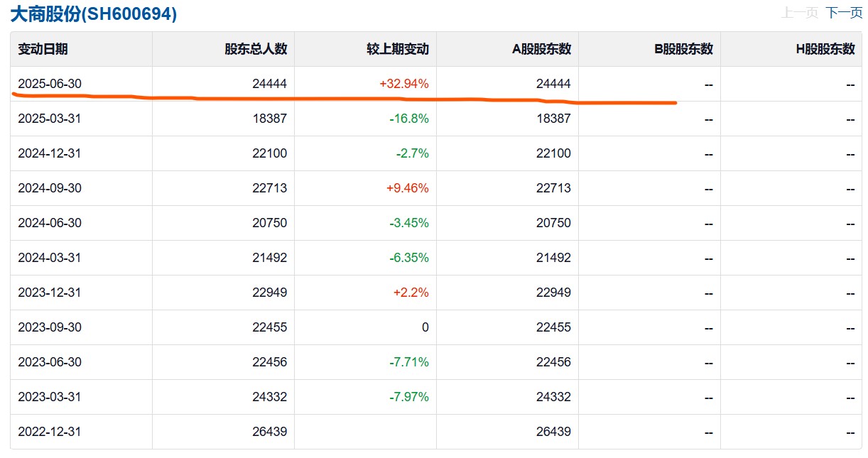
Task: Click the -6.35% change value
Action: pos(409,258)
